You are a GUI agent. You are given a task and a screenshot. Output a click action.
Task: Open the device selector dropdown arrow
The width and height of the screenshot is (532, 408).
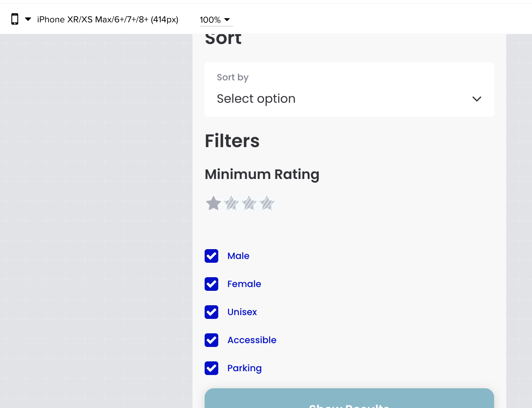pyautogui.click(x=28, y=19)
